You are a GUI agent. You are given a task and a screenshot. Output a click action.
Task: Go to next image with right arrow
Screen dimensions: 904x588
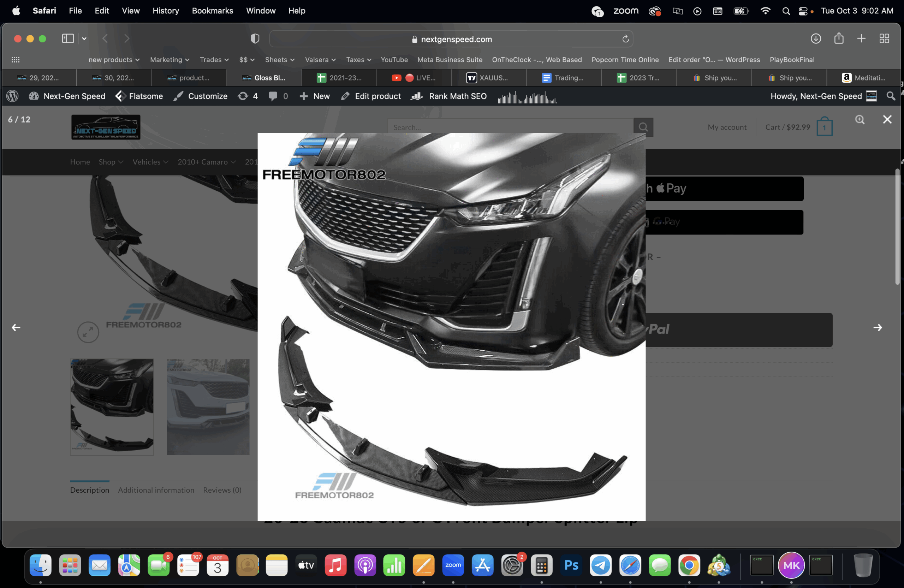click(878, 327)
